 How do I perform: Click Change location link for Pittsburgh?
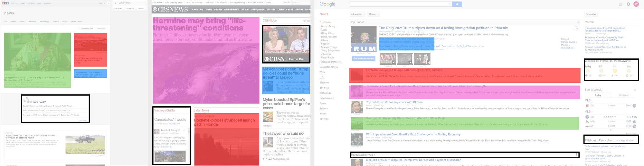coord(625,141)
